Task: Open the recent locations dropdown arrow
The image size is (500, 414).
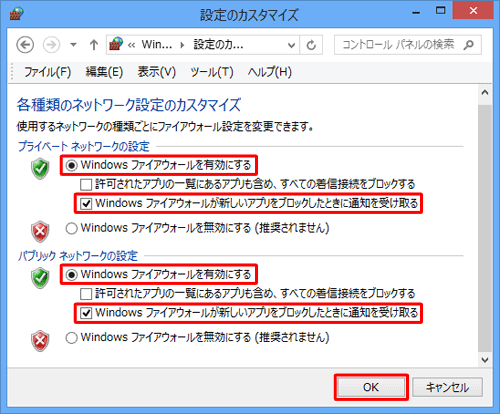Action: (73, 45)
